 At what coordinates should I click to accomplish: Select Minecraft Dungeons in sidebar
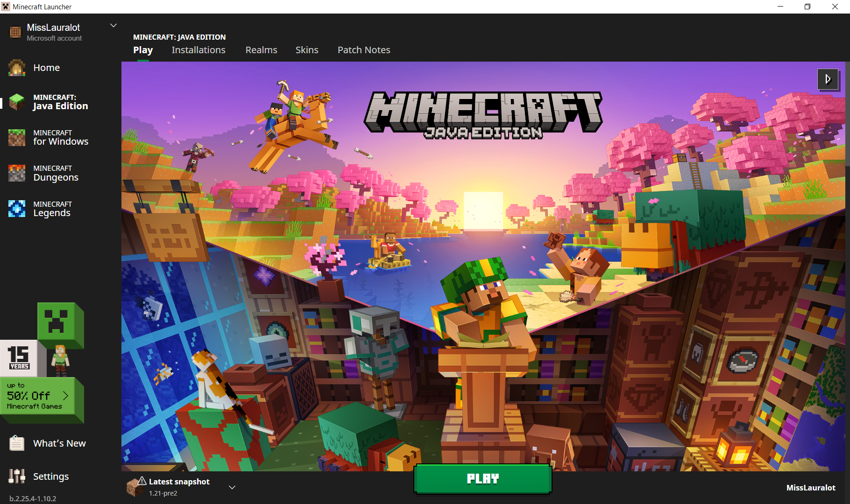pyautogui.click(x=56, y=173)
